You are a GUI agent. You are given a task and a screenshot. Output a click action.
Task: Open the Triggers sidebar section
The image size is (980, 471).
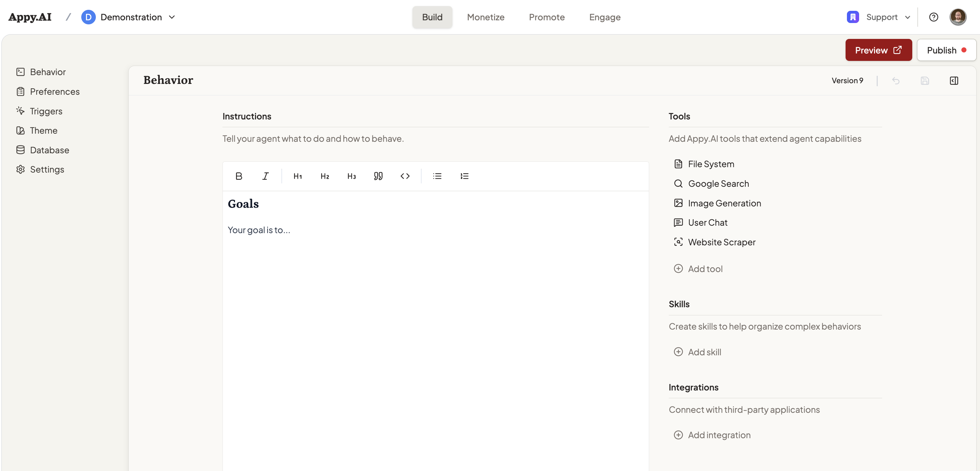click(46, 111)
